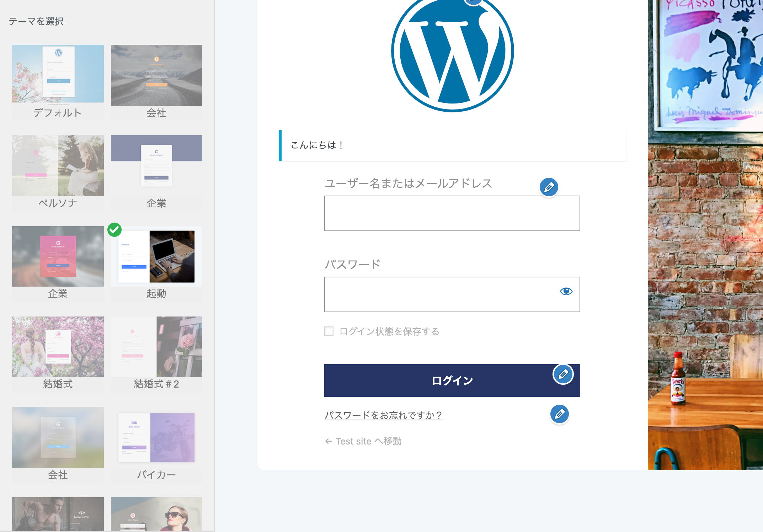The width and height of the screenshot is (763, 532).
Task: Click the edit pencil on the ログイン button
Action: (563, 374)
